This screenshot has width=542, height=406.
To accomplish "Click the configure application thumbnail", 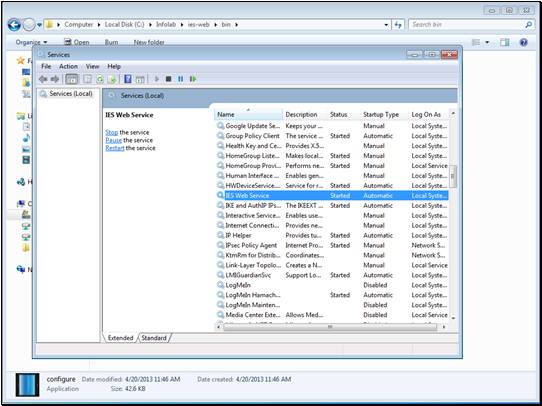I will [x=27, y=385].
